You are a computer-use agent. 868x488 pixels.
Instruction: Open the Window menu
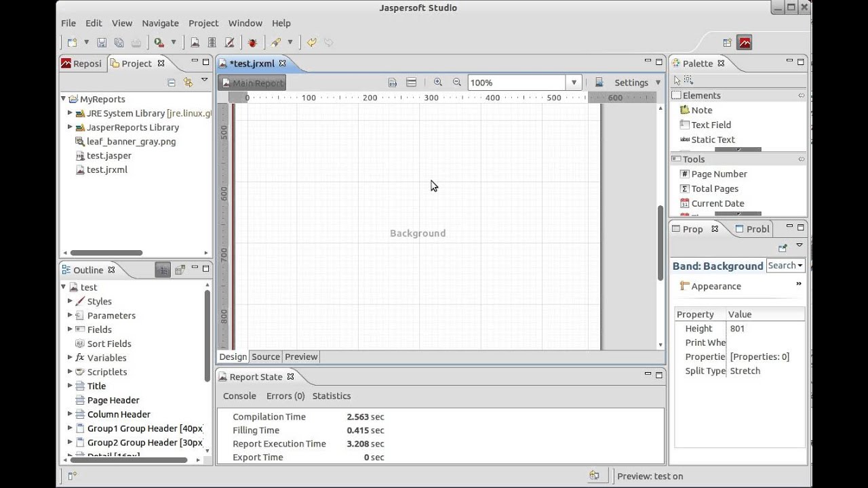(x=245, y=23)
